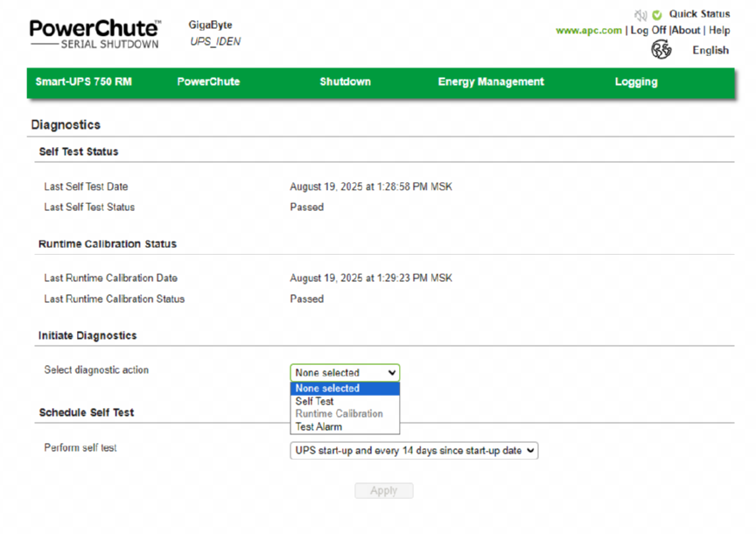Image resolution: width=756 pixels, height=534 pixels.
Task: Click the Log Off link
Action: pos(648,31)
